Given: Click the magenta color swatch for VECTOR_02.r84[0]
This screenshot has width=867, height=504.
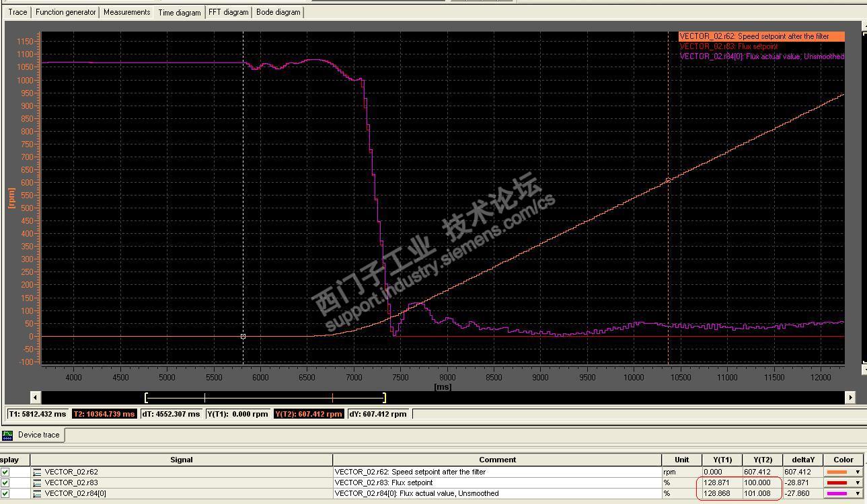Looking at the screenshot, I should tap(837, 493).
